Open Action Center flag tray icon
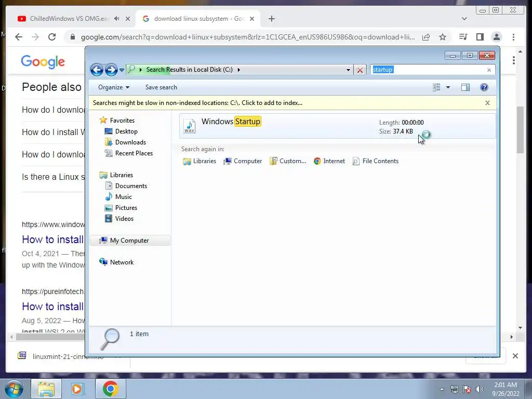The width and height of the screenshot is (532, 399). pyautogui.click(x=467, y=389)
